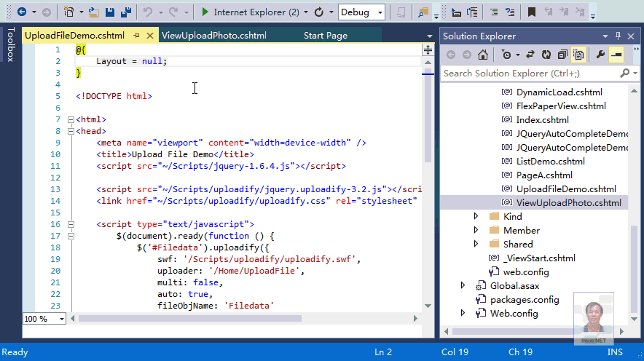Viewport: 644px width, 361px height.
Task: Click the Home icon in Solution Explorer
Action: 483,55
